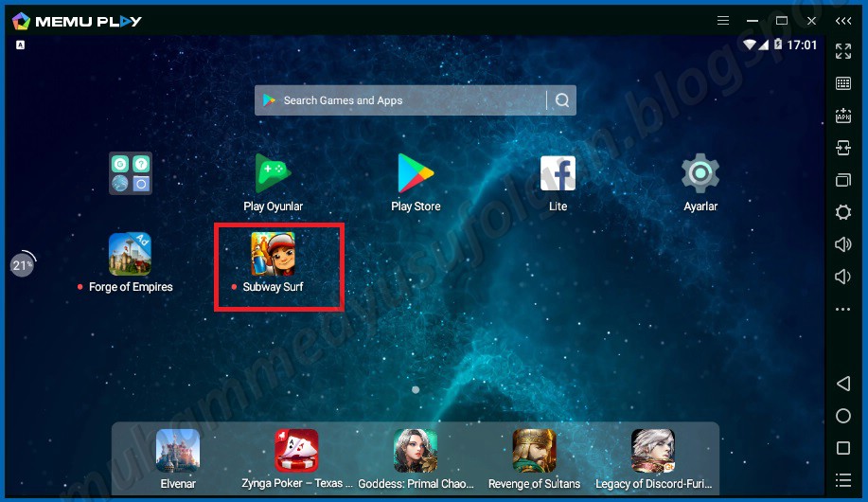Launch Forge of Empires app
The height and width of the screenshot is (502, 868).
[130, 255]
